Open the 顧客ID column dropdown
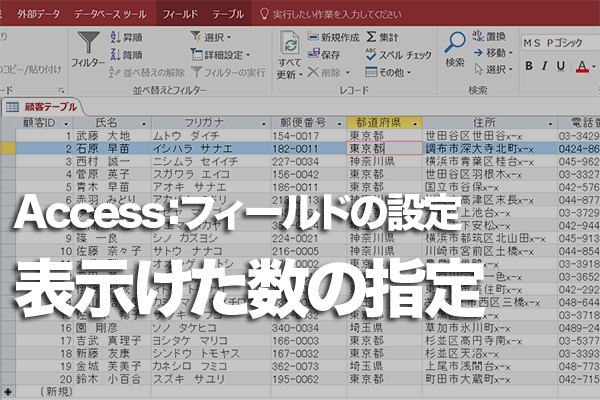Screen dimensions: 600x400 [66, 124]
